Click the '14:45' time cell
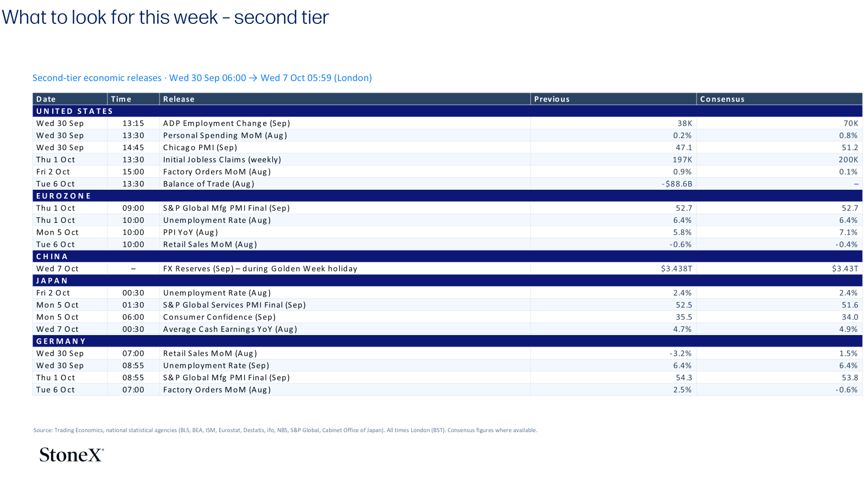 (133, 147)
